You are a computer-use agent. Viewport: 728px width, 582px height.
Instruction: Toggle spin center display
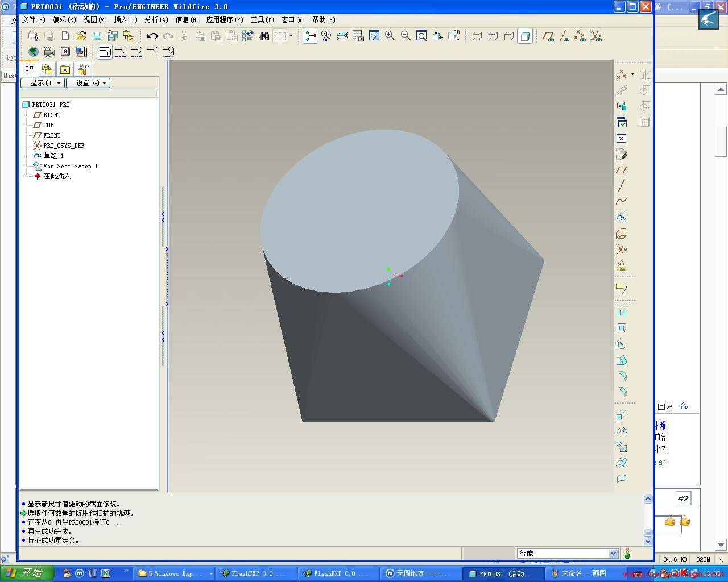point(311,36)
